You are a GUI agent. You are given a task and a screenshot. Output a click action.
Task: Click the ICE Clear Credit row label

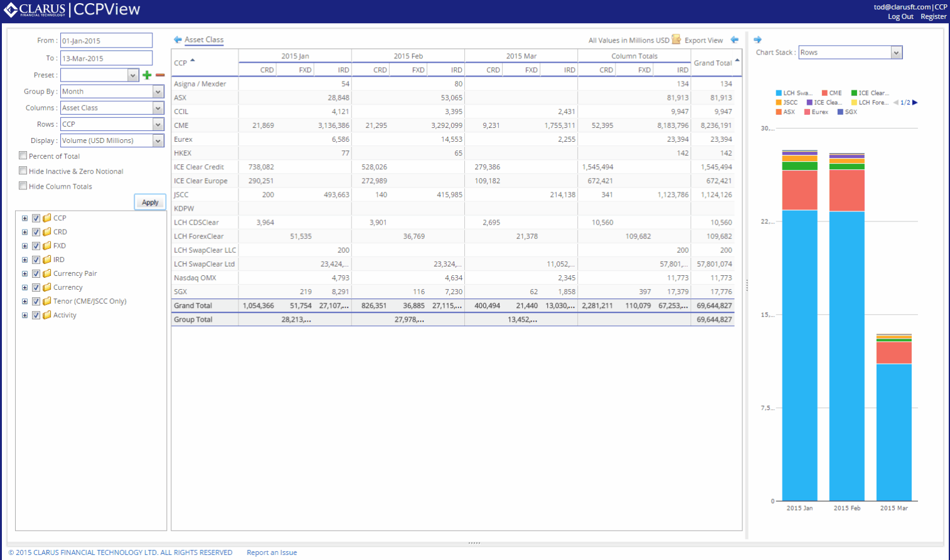pyautogui.click(x=199, y=167)
